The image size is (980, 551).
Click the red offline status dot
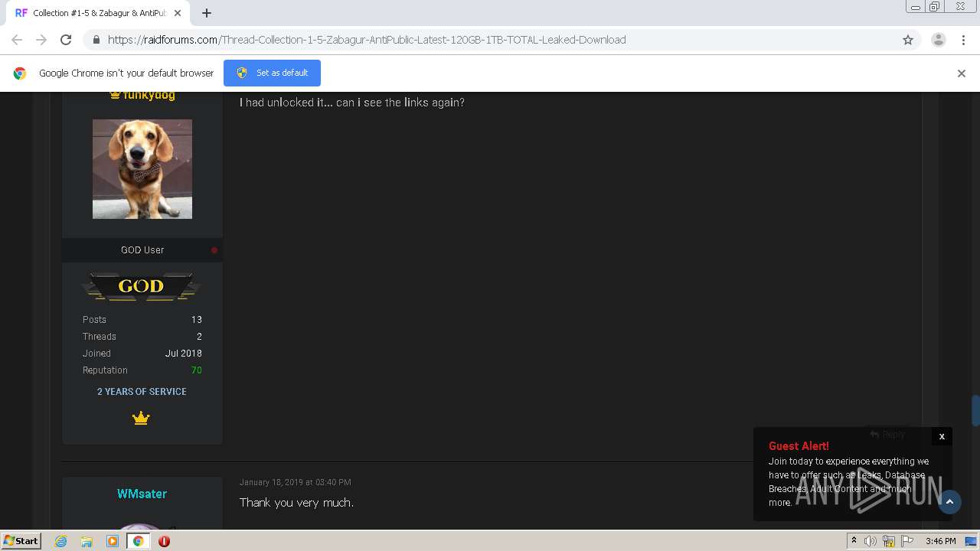point(214,250)
